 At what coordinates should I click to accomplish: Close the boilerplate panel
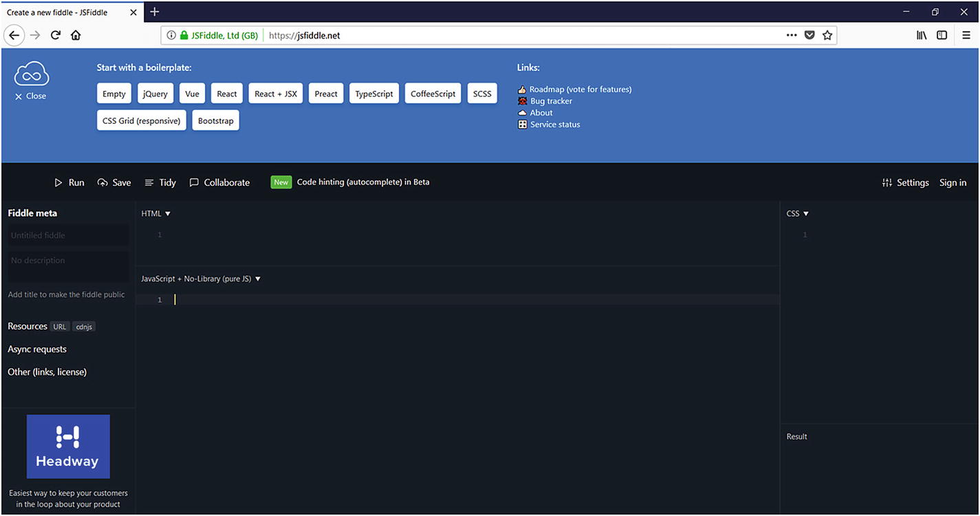tap(30, 96)
